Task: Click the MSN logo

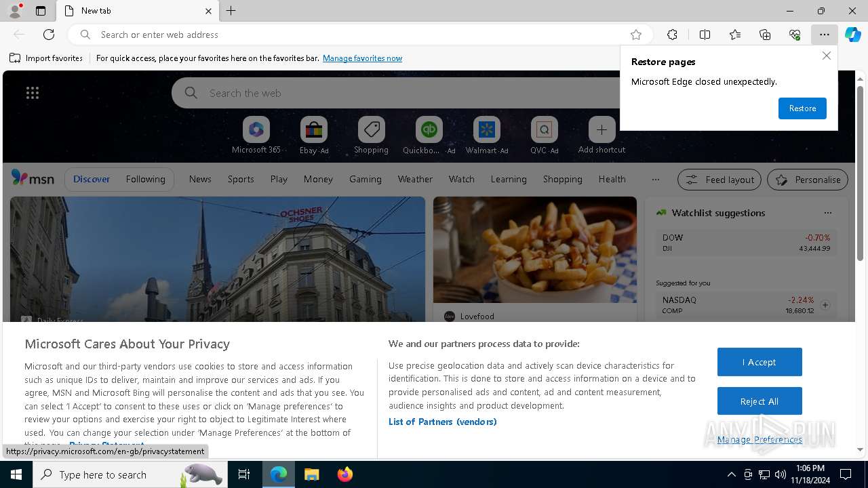Action: pos(33,178)
